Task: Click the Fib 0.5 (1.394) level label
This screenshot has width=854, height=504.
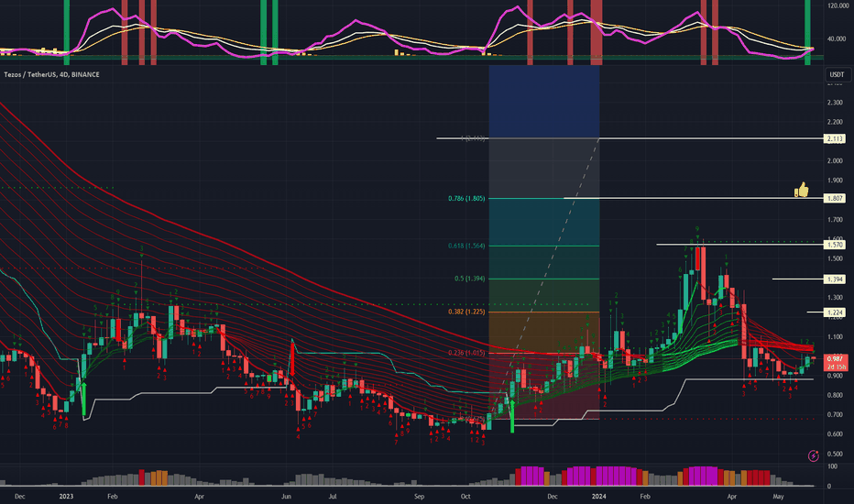Action: [469, 279]
